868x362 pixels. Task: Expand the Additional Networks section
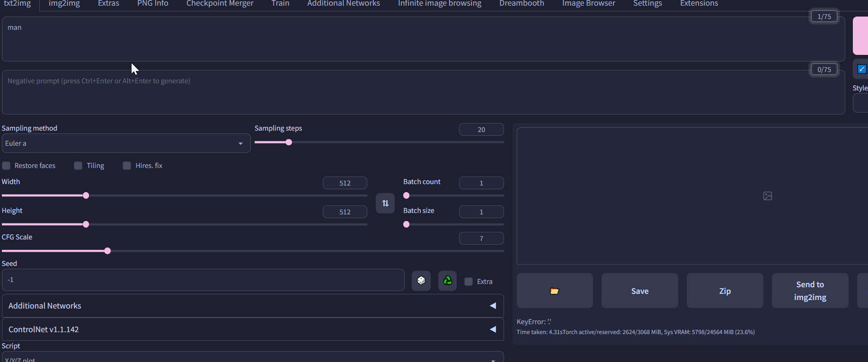253,306
